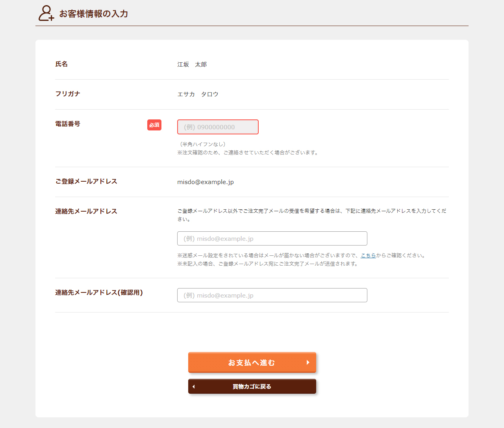This screenshot has width=504, height=428.
Task: Click the registered email misdo@example.jp text
Action: pyautogui.click(x=206, y=182)
